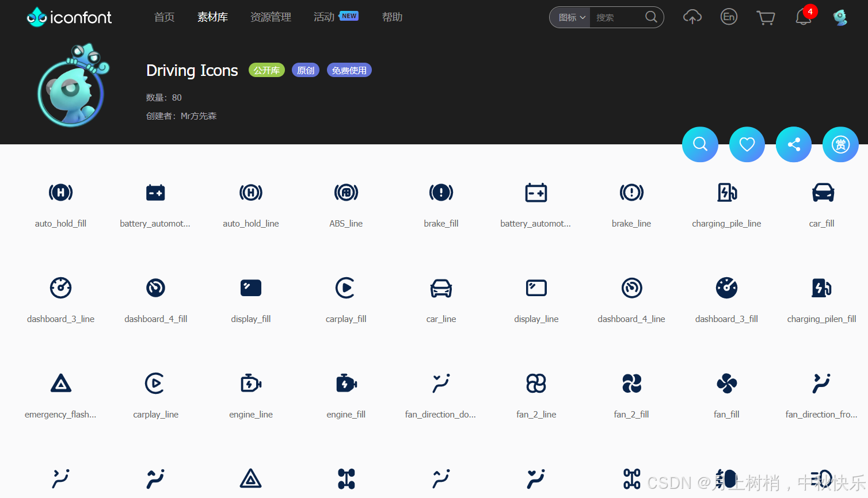Open the 帮助 nav item
This screenshot has height=498, width=868.
click(393, 17)
